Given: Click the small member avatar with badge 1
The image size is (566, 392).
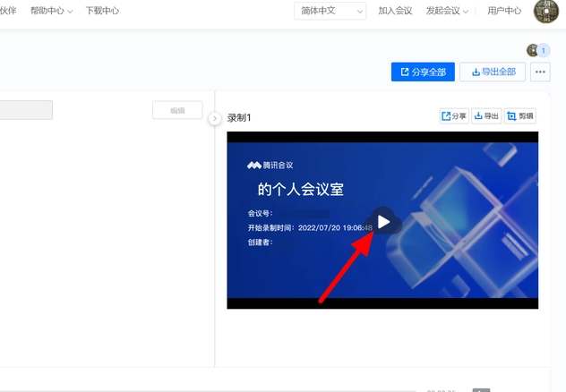Looking at the screenshot, I should [x=533, y=51].
